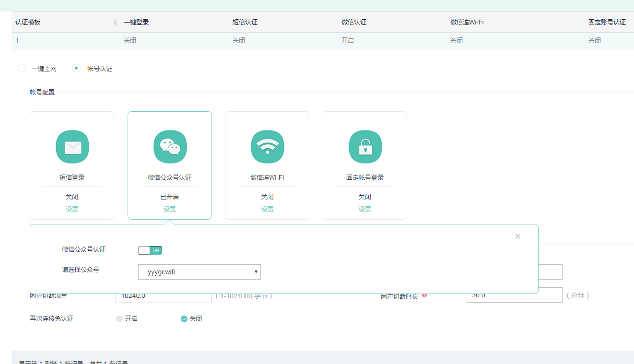Select the WeChat official account authentication icon
The width and height of the screenshot is (634, 364).
[x=169, y=146]
